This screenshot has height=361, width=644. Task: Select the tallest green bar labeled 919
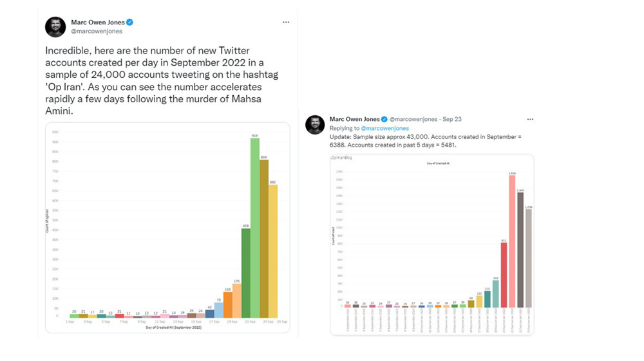[254, 228]
